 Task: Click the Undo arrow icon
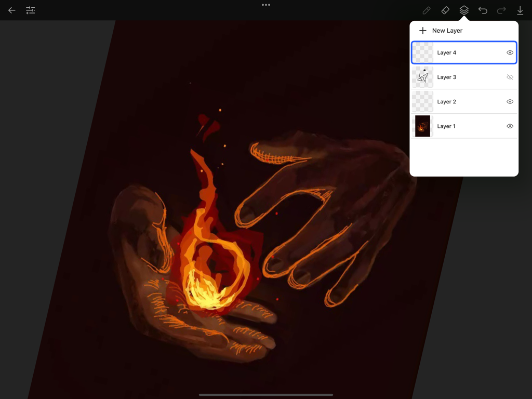click(483, 10)
